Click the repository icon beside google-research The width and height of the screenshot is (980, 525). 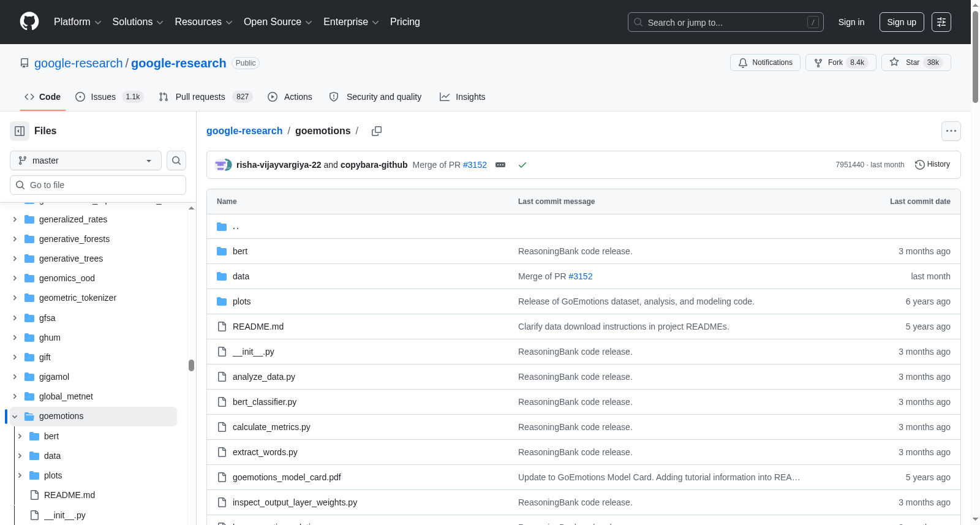click(x=24, y=63)
